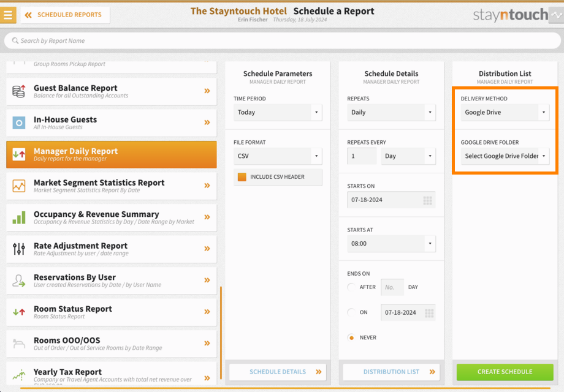Click chevron arrow on Reservations By User
This screenshot has width=564, height=392.
pyautogui.click(x=207, y=281)
